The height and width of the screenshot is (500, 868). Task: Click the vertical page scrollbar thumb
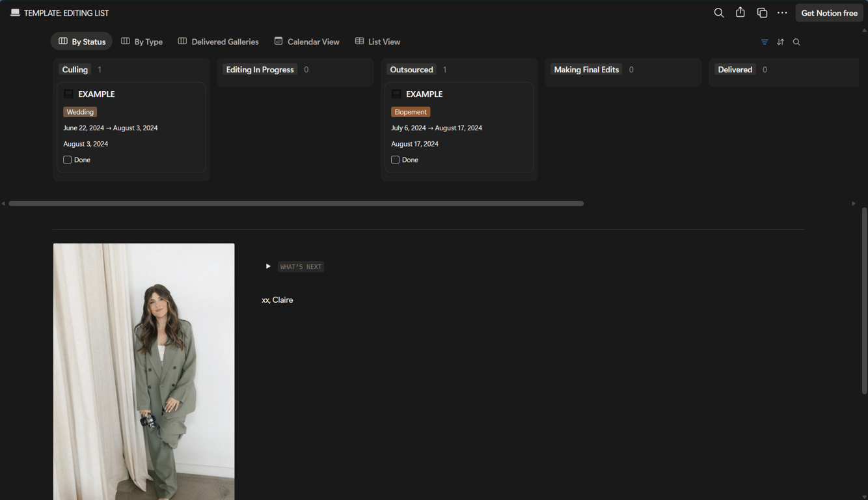(864, 300)
